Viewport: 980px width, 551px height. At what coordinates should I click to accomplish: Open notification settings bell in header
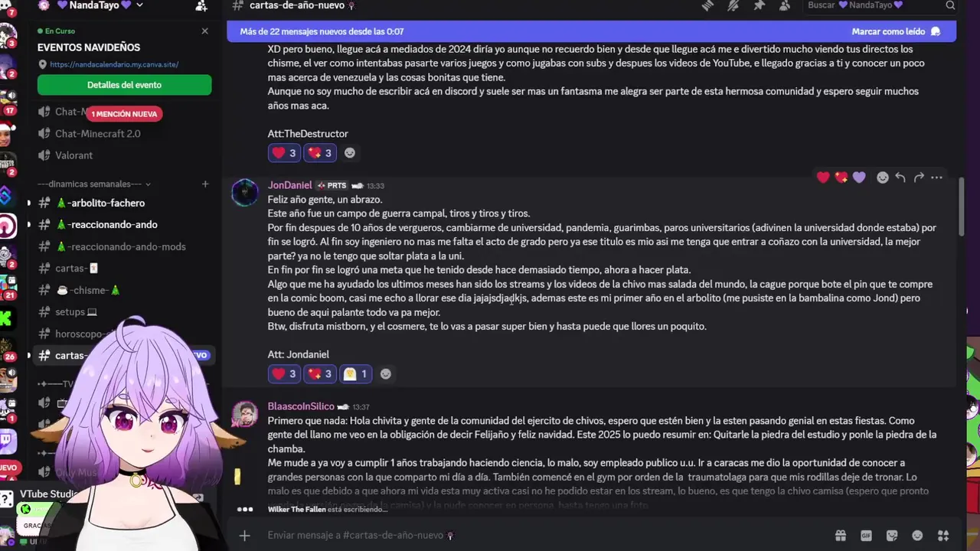pyautogui.click(x=733, y=5)
